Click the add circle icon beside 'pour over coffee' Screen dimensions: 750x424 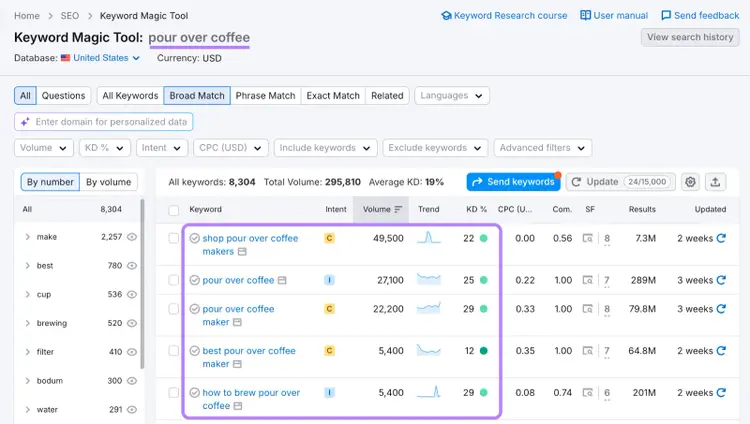194,280
